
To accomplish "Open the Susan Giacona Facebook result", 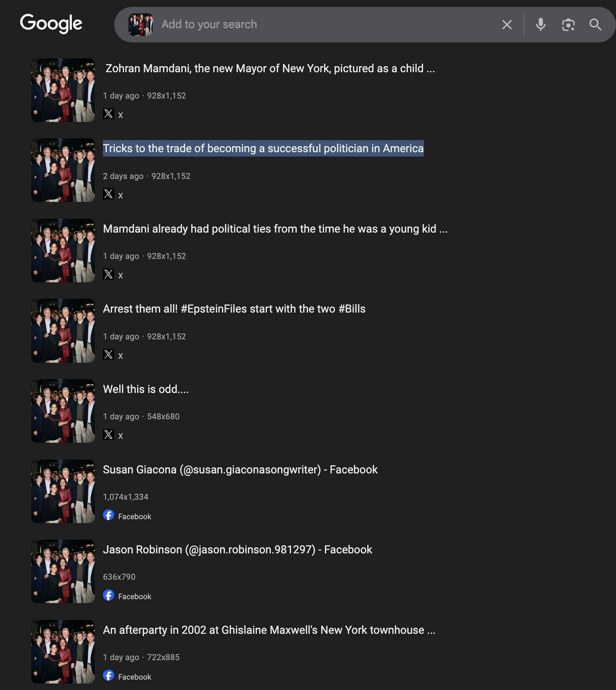I will point(240,470).
